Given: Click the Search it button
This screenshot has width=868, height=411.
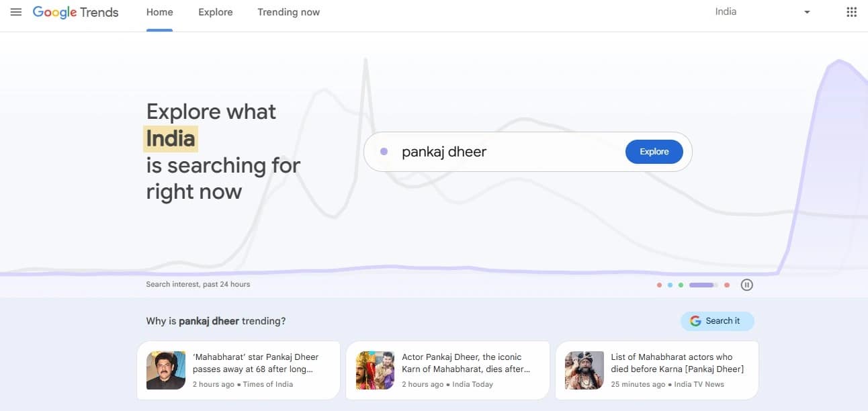Looking at the screenshot, I should point(718,320).
